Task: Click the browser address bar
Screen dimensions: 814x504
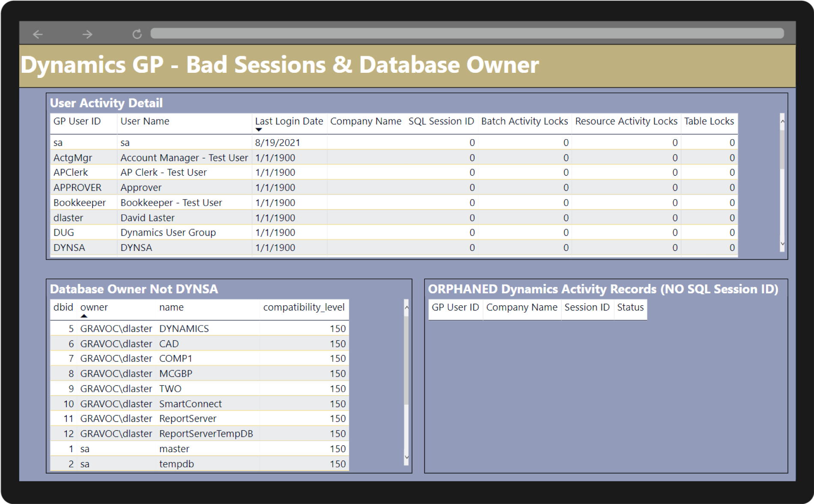Action: (467, 33)
